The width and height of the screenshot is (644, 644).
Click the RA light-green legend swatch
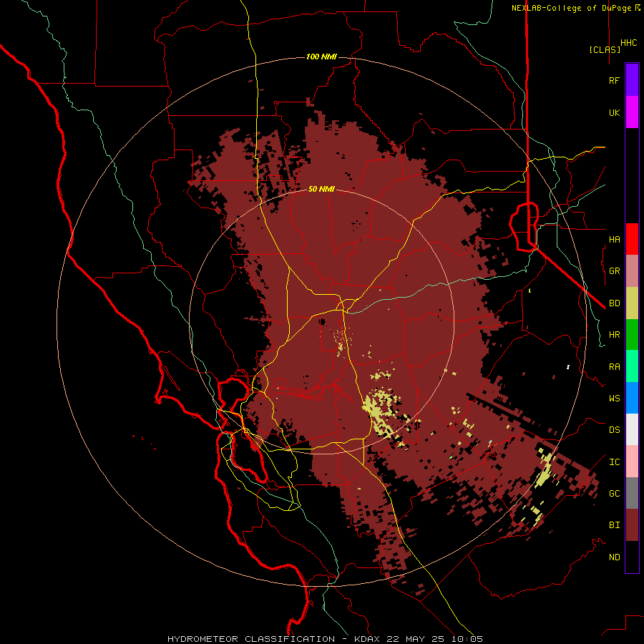point(632,366)
